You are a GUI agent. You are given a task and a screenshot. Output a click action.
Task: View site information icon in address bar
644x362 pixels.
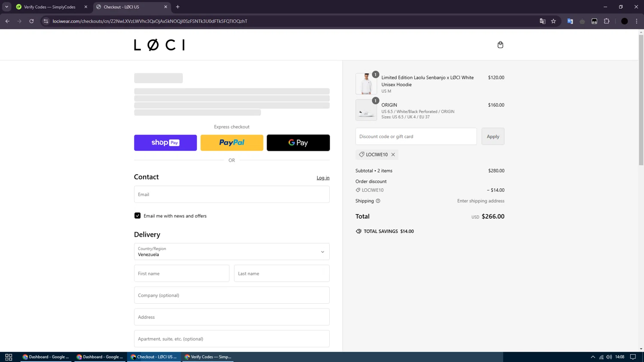[46, 21]
